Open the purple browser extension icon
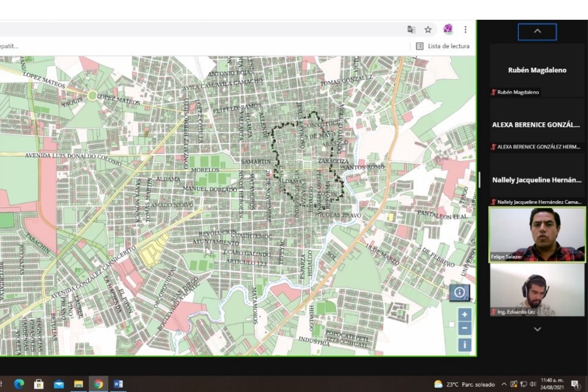The width and height of the screenshot is (588, 392). [x=447, y=29]
